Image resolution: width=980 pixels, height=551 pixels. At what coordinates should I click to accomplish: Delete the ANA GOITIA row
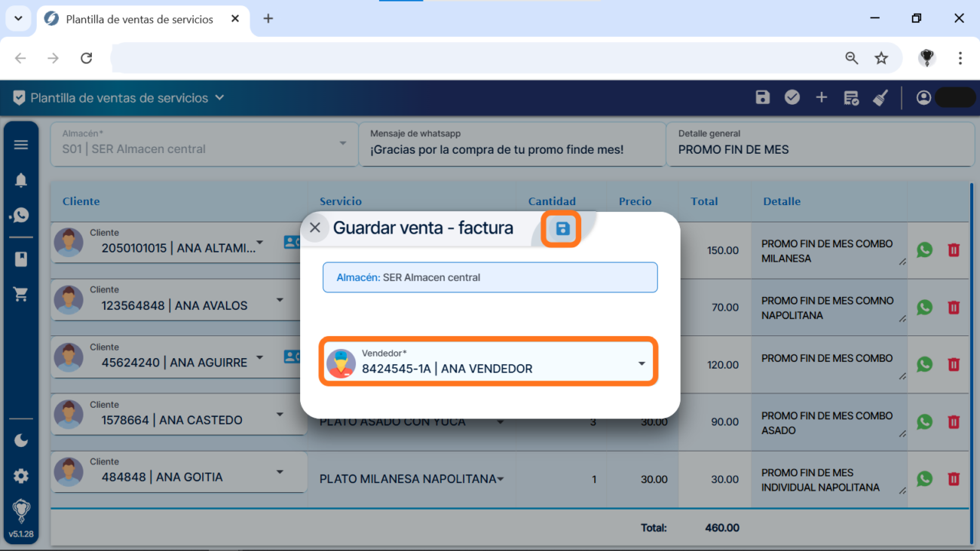954,479
